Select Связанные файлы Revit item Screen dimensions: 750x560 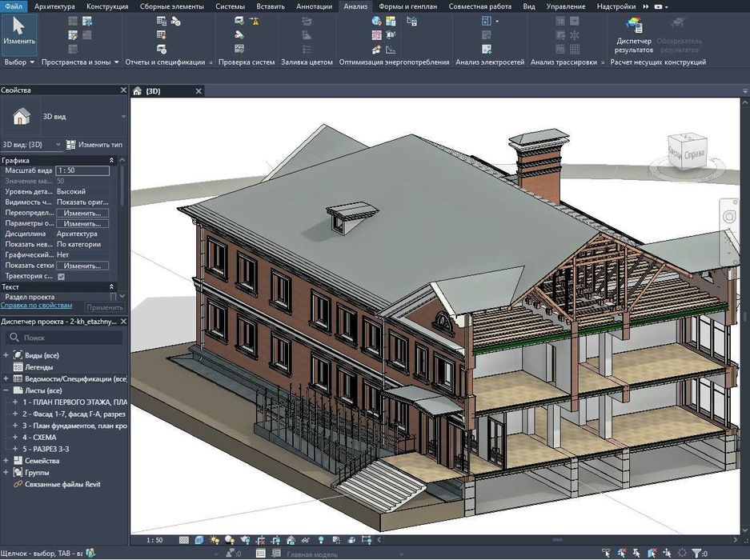pyautogui.click(x=62, y=484)
